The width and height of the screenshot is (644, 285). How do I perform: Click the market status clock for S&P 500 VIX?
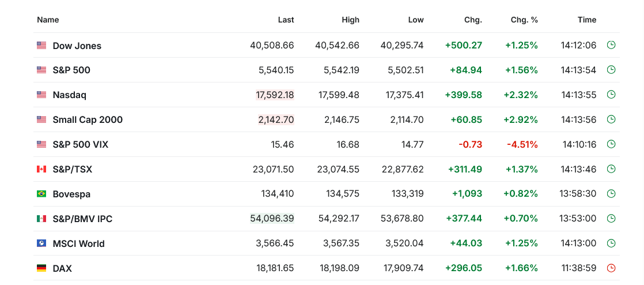(x=611, y=144)
